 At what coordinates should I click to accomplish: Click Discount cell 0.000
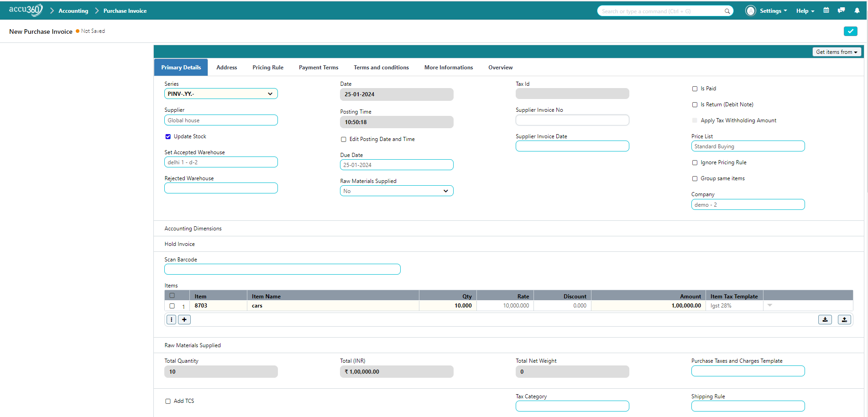coord(562,306)
